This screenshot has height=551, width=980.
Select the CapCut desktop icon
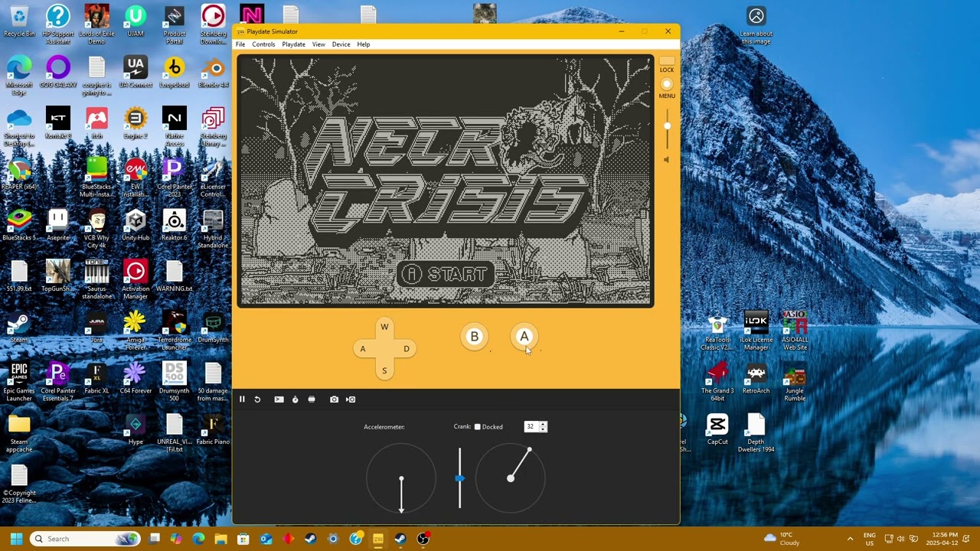(x=717, y=429)
